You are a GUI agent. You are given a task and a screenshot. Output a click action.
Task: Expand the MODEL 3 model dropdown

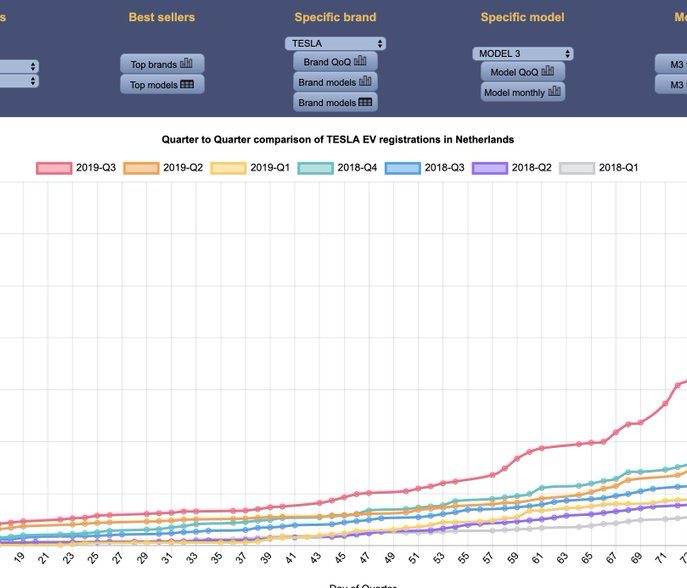pyautogui.click(x=523, y=53)
